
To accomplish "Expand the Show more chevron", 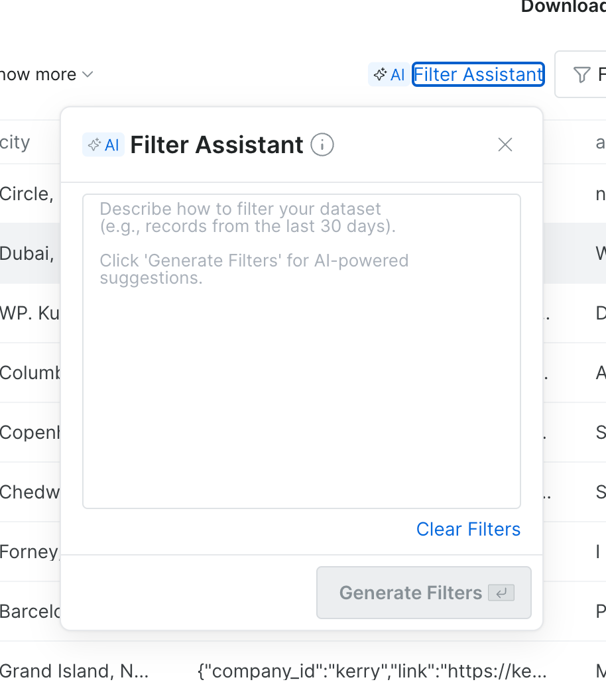I will 87,74.
